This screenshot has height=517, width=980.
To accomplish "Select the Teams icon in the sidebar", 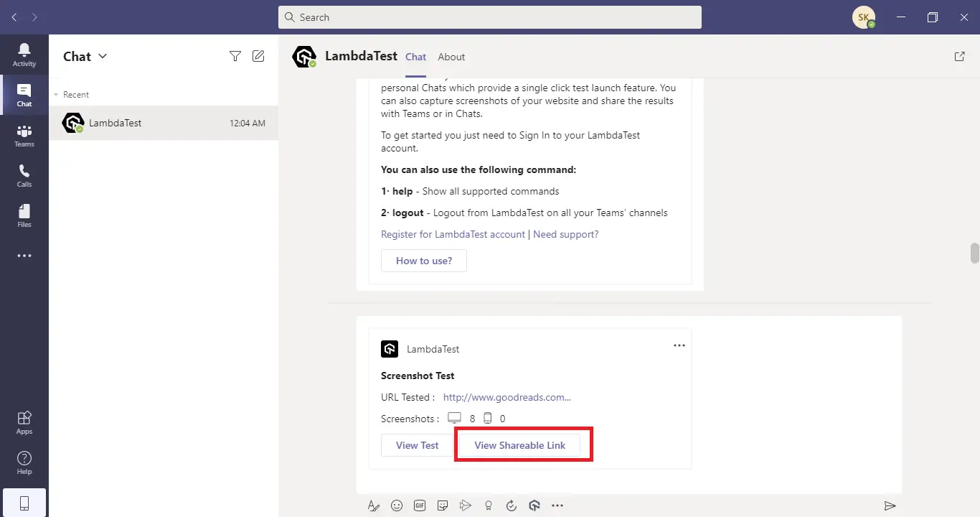I will tap(24, 134).
